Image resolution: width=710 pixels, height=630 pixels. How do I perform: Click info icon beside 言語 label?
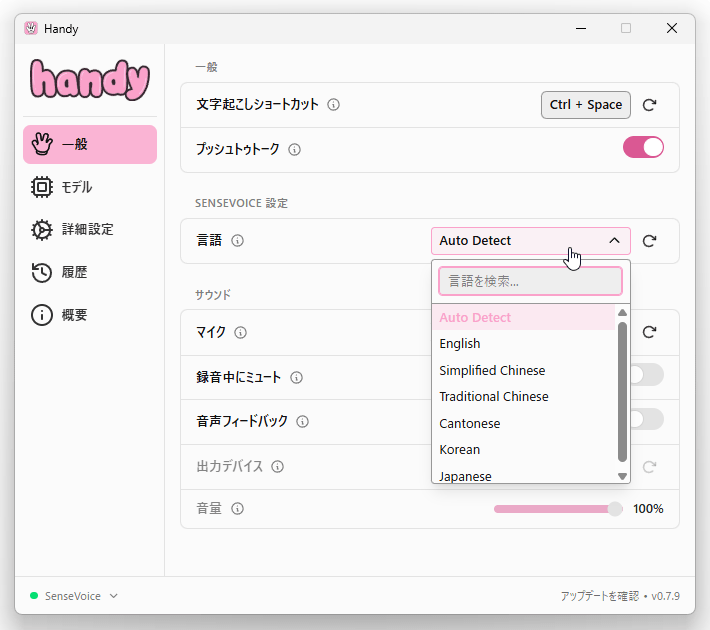237,241
